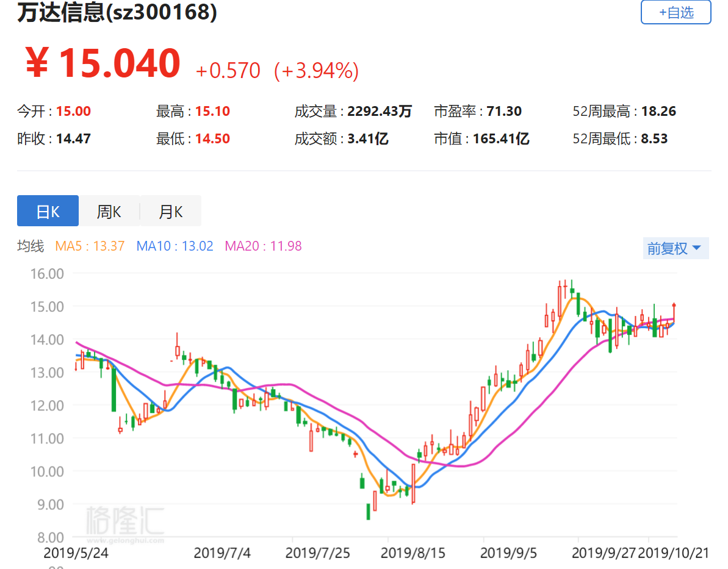Click the 2019/8/15 date axis label
This screenshot has height=569, width=728.
413,553
